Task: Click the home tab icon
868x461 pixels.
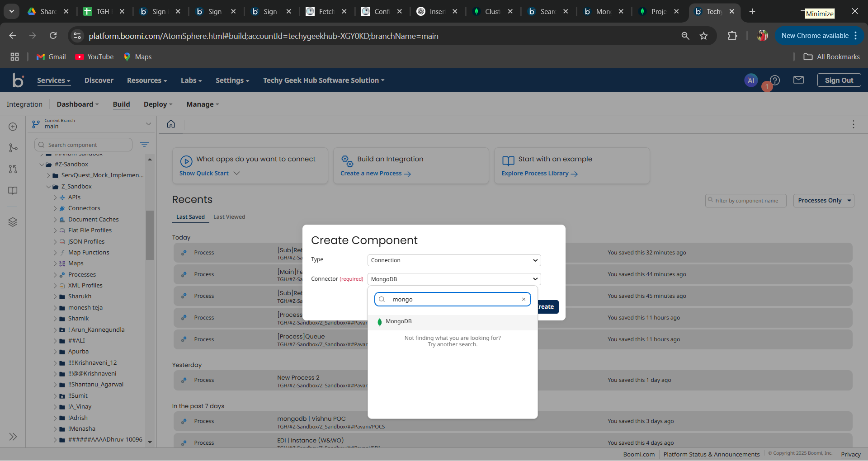Action: (171, 124)
